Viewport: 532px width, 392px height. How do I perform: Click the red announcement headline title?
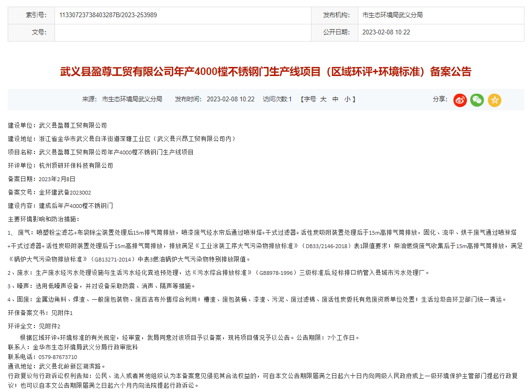266,72
